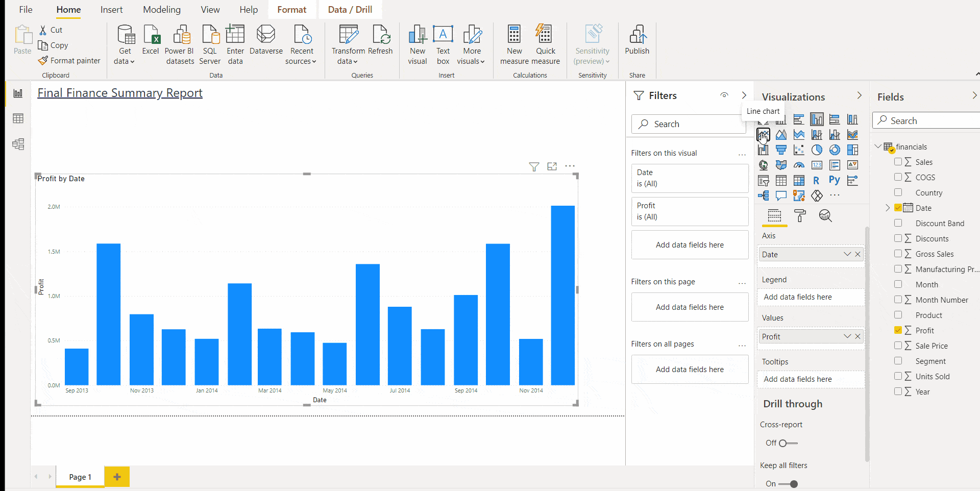This screenshot has width=980, height=491.
Task: Open the Date dropdown in the Axis well
Action: click(x=847, y=254)
